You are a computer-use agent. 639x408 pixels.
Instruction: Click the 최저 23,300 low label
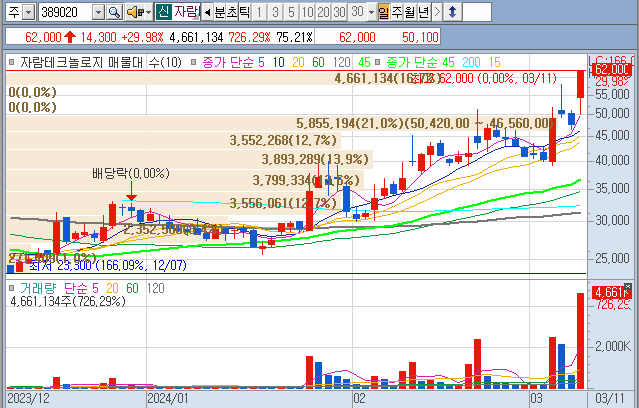108,266
